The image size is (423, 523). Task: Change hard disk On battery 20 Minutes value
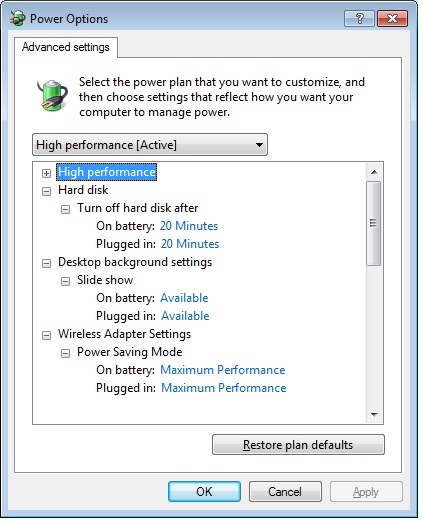pos(189,226)
